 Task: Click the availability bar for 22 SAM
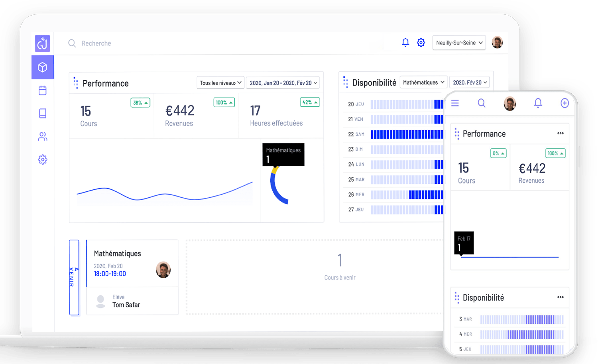pyautogui.click(x=407, y=134)
